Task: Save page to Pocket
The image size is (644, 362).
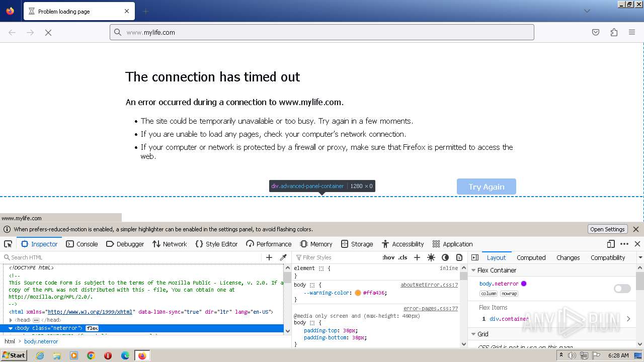Action: (x=596, y=32)
